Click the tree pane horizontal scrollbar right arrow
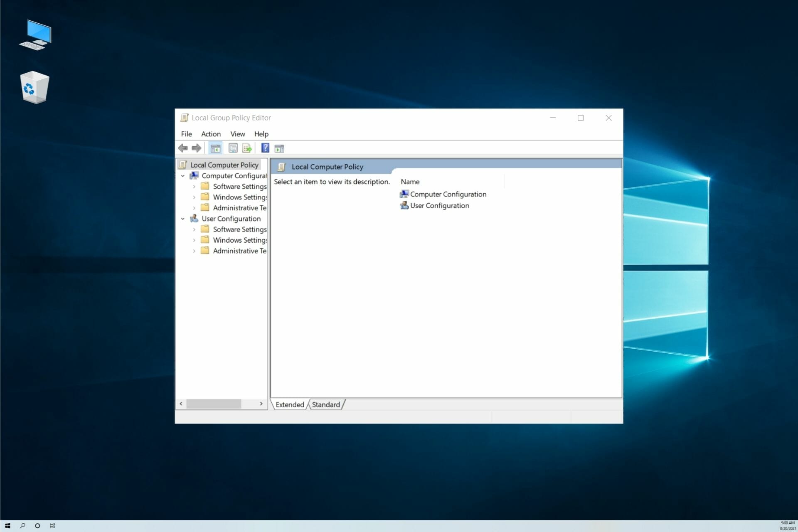This screenshot has height=532, width=798. click(x=261, y=404)
